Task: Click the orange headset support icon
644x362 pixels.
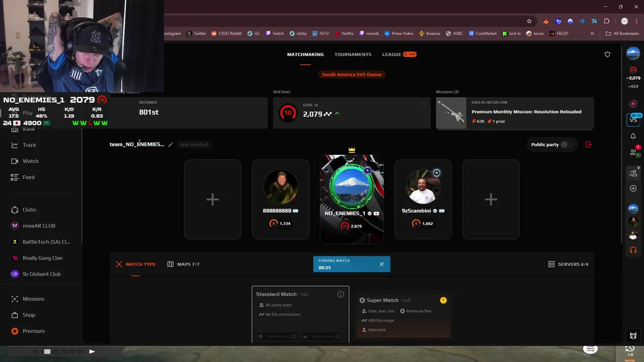Action: pos(633,249)
